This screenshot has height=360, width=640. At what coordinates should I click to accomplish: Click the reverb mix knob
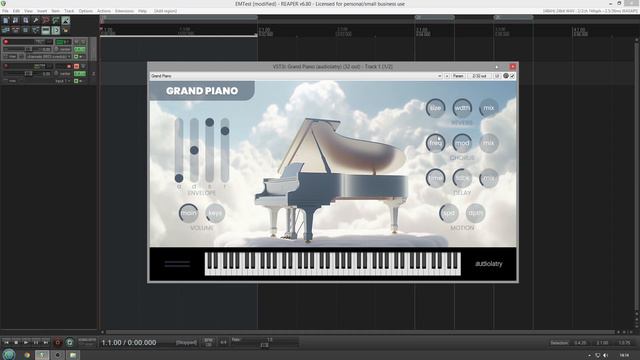tap(489, 108)
